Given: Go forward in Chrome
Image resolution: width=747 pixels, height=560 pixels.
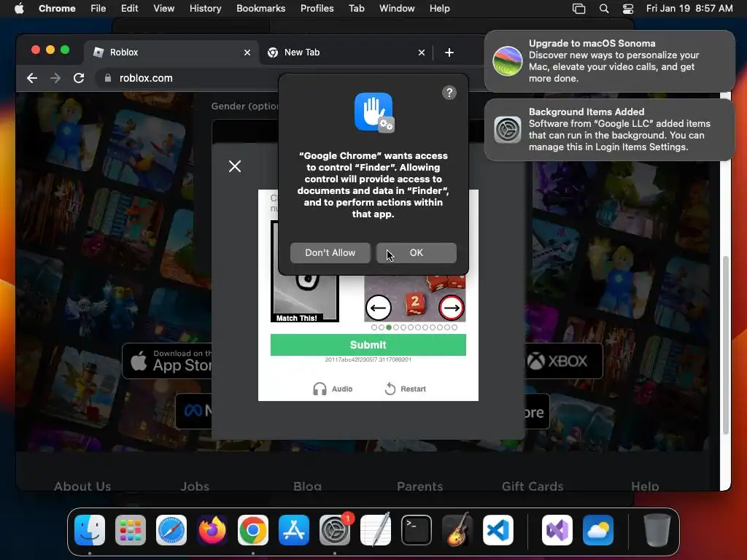Looking at the screenshot, I should click(x=55, y=78).
